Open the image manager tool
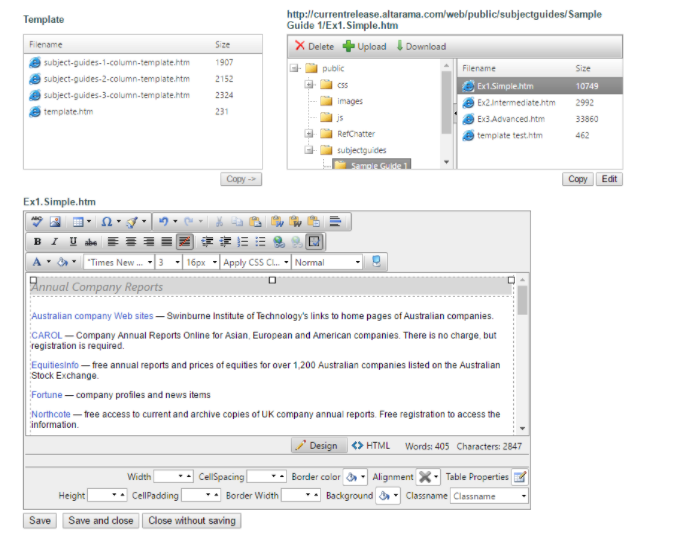 coord(55,221)
